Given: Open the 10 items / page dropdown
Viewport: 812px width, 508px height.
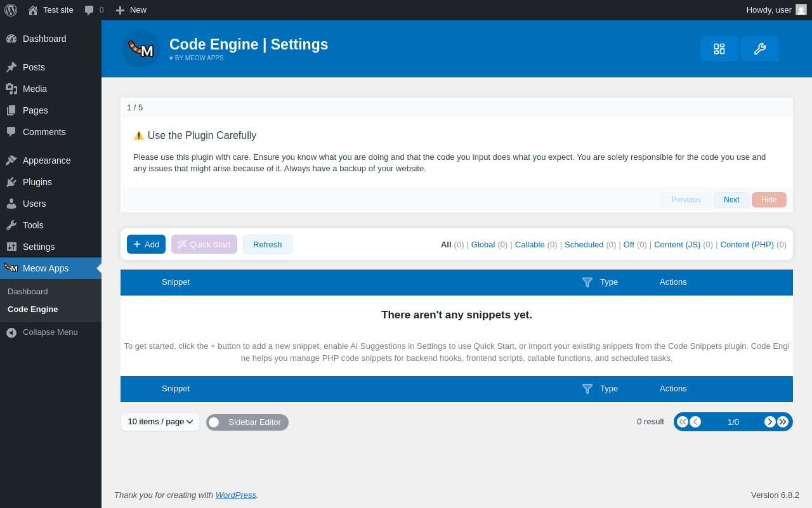Looking at the screenshot, I should [x=160, y=422].
